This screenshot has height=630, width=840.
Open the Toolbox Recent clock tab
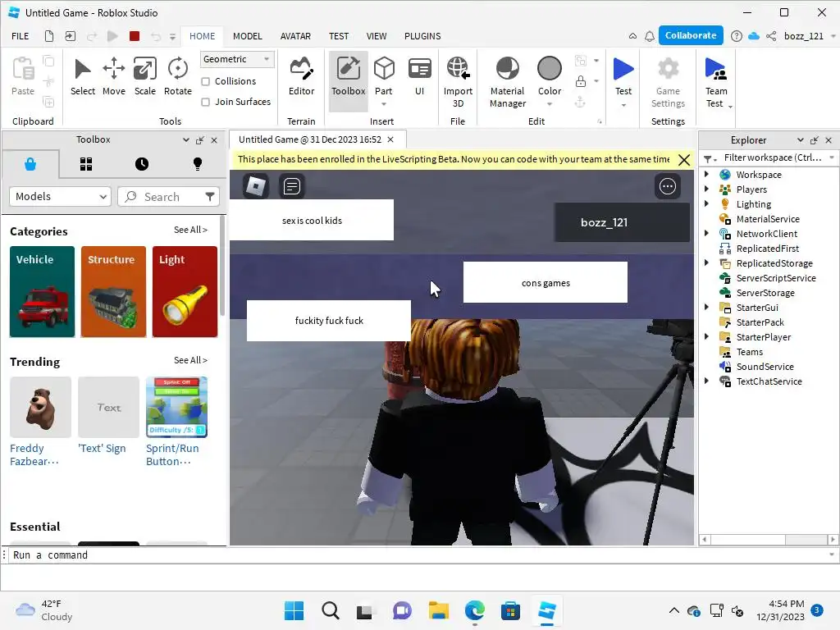click(x=142, y=164)
